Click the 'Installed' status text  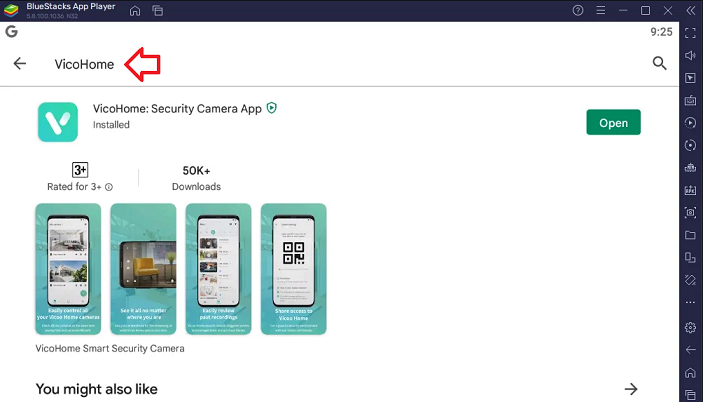point(111,125)
